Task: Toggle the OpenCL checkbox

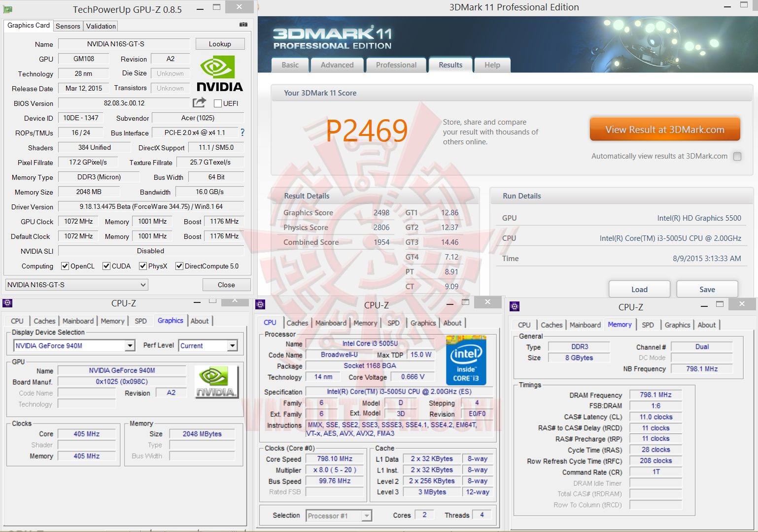Action: pos(65,266)
